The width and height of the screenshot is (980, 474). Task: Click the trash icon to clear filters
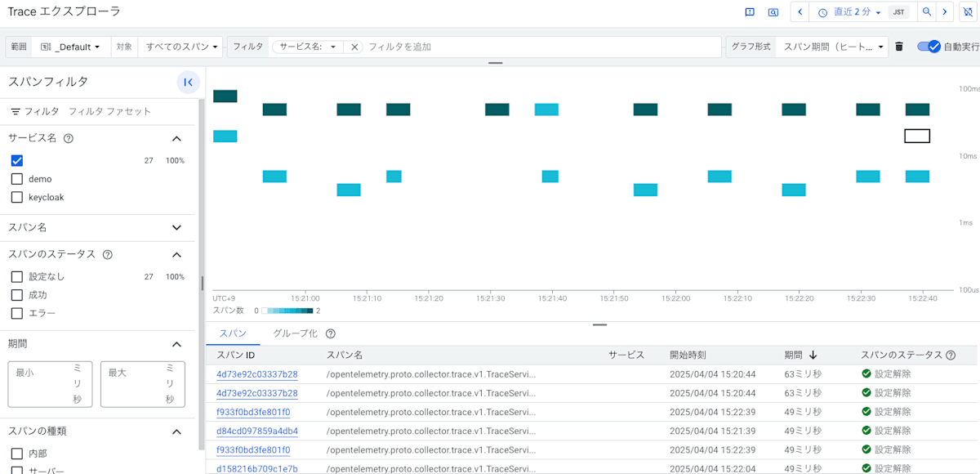pos(899,47)
